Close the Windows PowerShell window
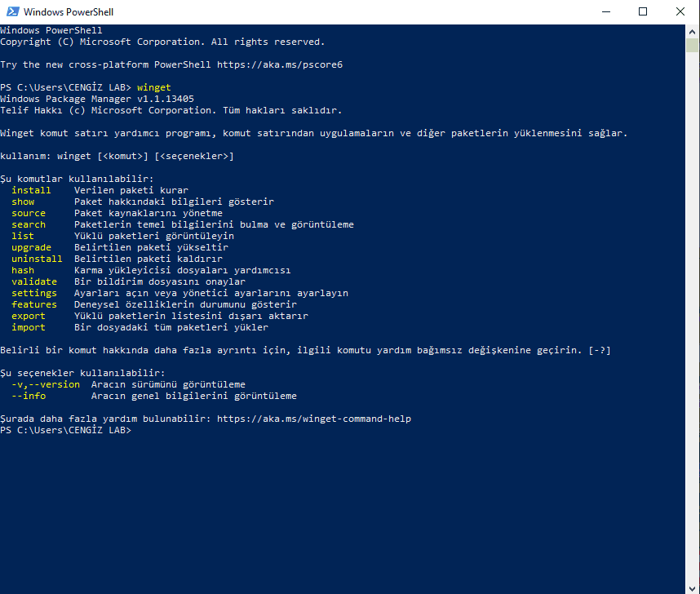 point(680,11)
